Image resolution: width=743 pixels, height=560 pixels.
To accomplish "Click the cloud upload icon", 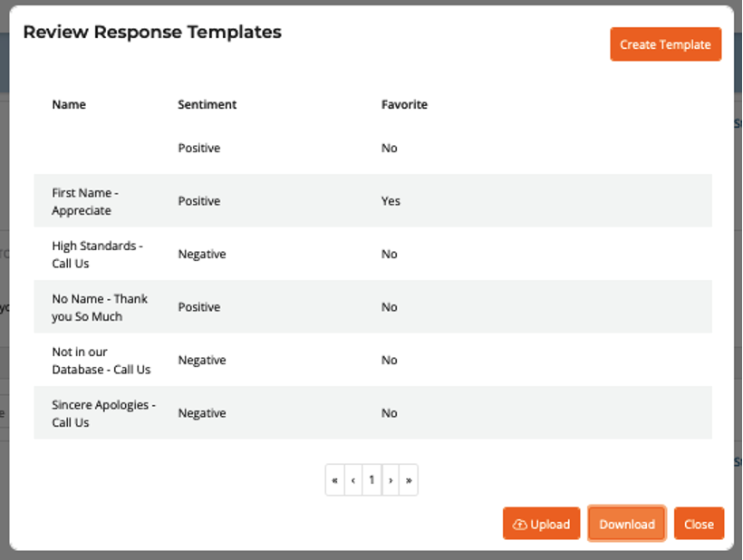I will tap(520, 524).
